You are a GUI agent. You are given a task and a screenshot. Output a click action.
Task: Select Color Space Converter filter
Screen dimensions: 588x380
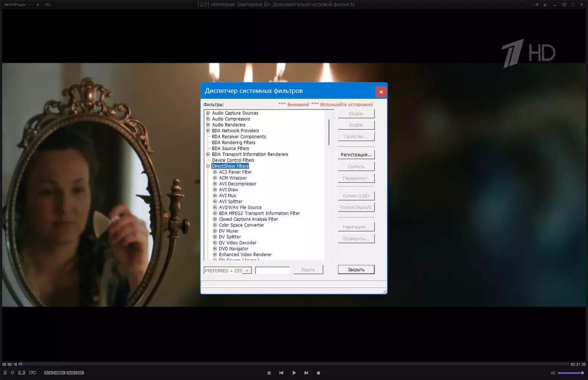tap(242, 225)
